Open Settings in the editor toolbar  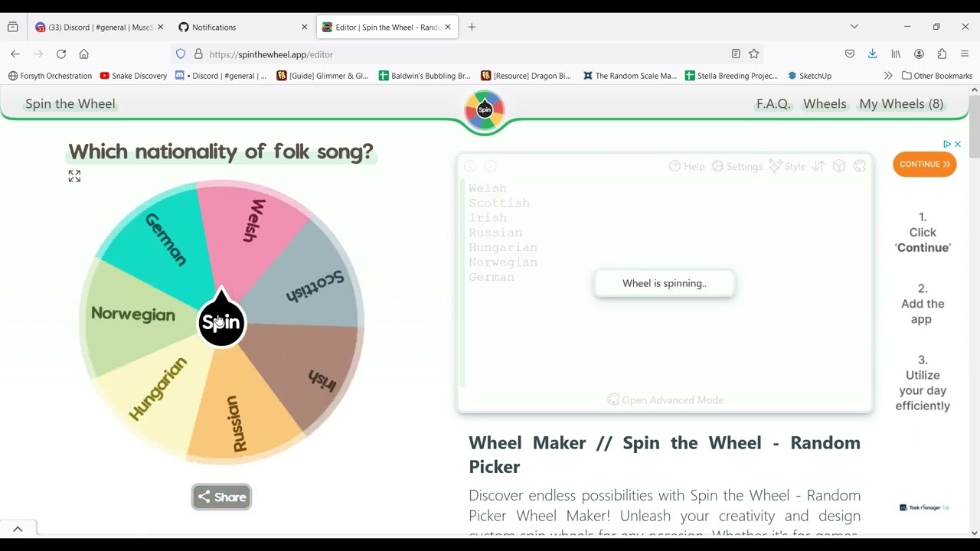(x=737, y=166)
